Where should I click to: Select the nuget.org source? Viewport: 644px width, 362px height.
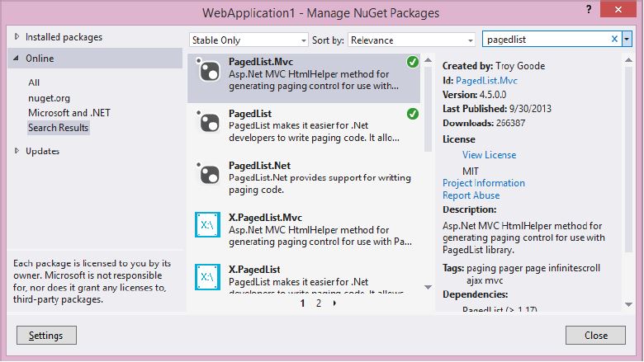click(x=49, y=98)
